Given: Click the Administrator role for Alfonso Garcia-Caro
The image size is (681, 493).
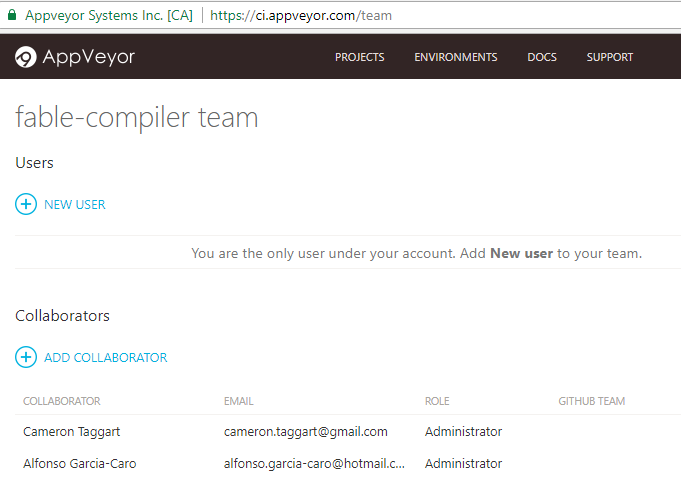Looking at the screenshot, I should point(463,464).
